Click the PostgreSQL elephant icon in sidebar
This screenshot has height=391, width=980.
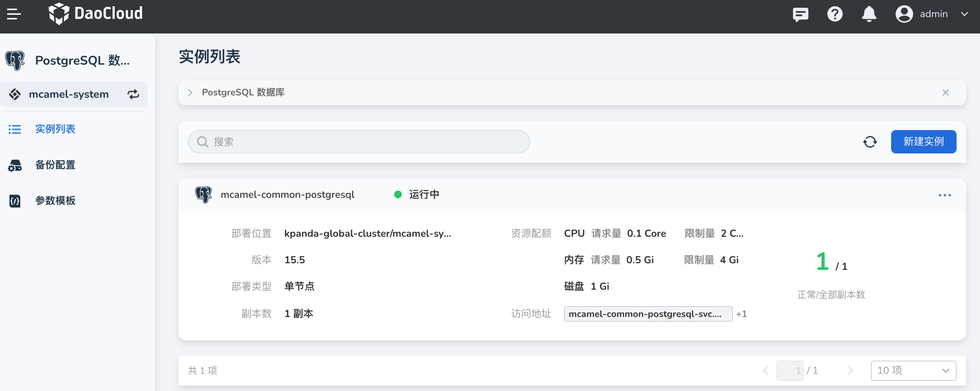pyautogui.click(x=15, y=61)
